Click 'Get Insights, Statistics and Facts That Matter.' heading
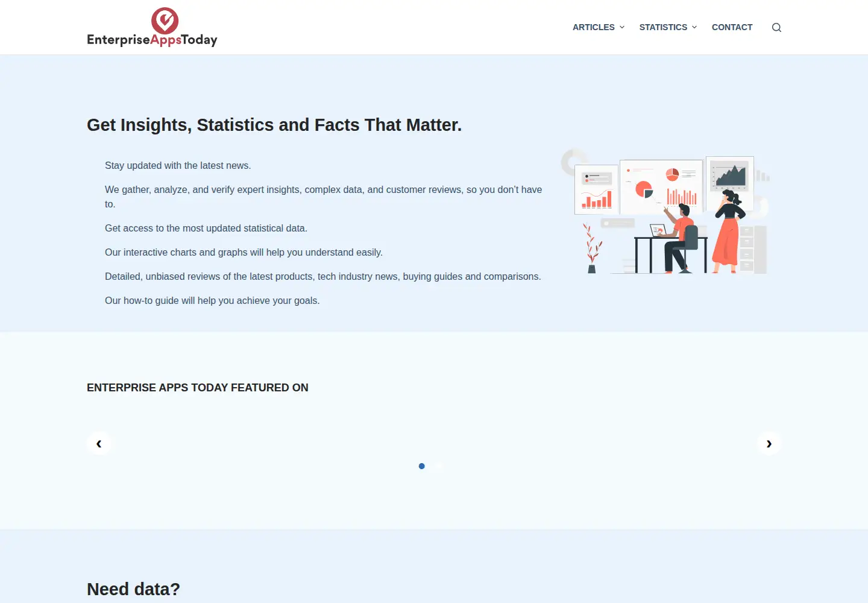 point(274,125)
